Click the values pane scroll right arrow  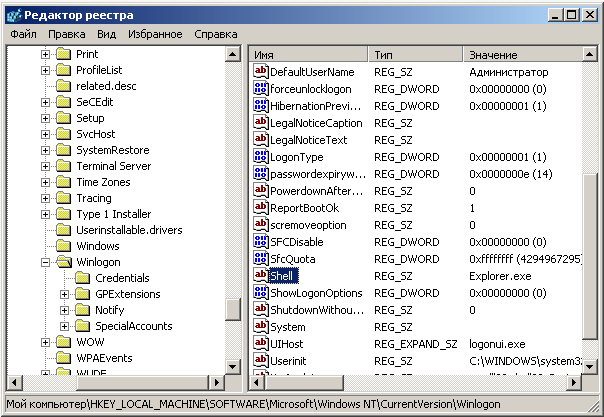(574, 382)
